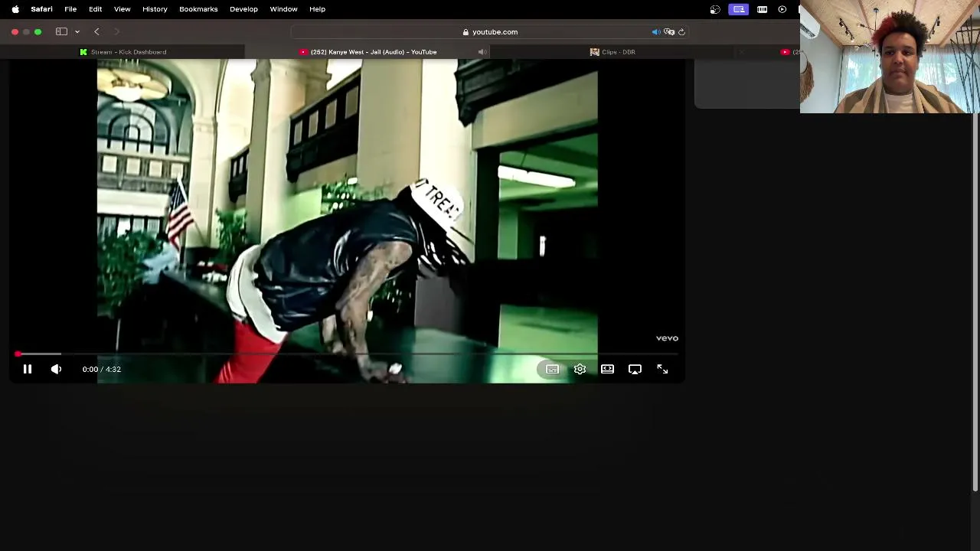Image resolution: width=980 pixels, height=551 pixels.
Task: Open the Develop menu
Action: [243, 9]
